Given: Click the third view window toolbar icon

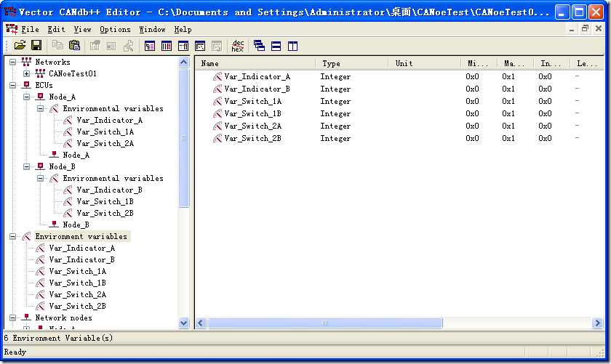Looking at the screenshot, I should [183, 46].
